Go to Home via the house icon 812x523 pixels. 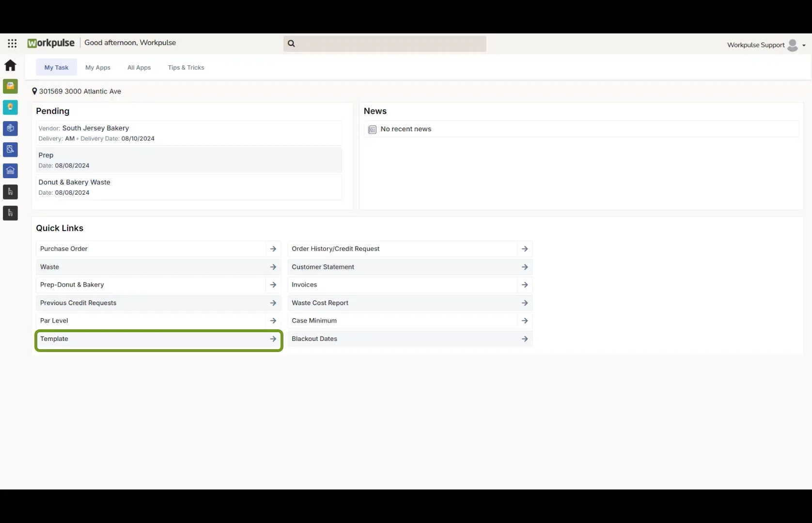(10, 65)
